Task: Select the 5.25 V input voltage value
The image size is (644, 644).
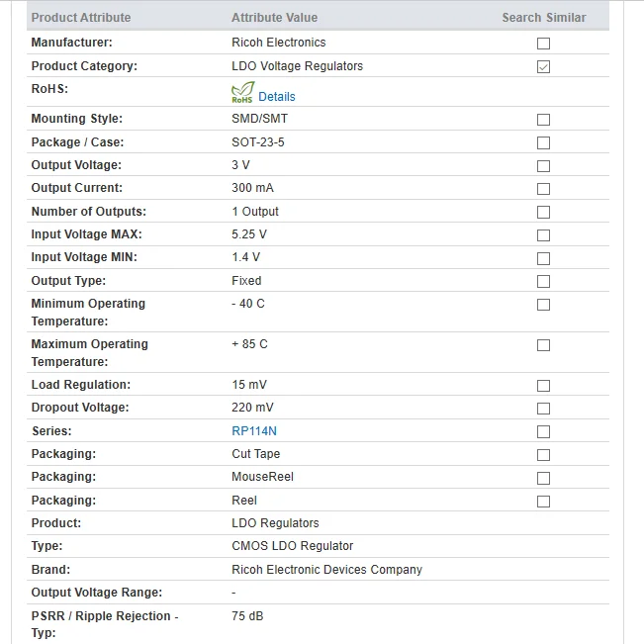Action: coord(249,234)
